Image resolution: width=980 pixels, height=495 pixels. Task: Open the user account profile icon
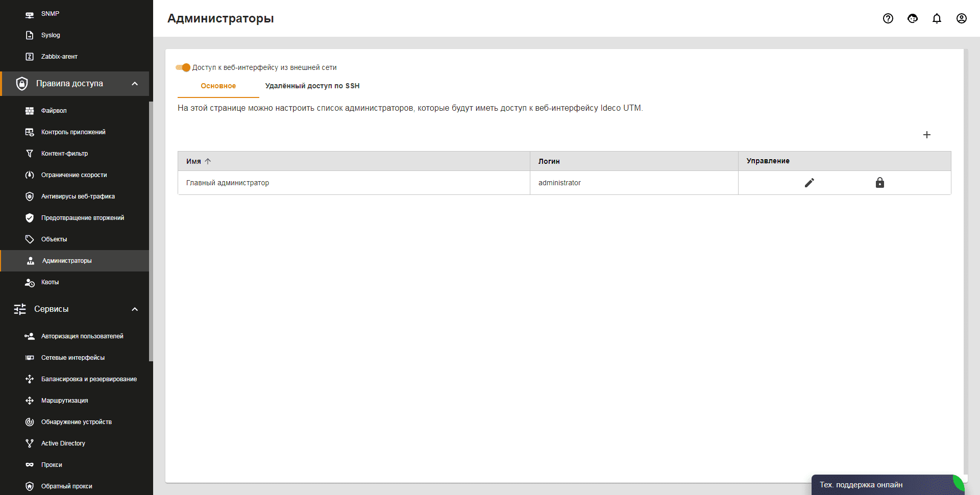[962, 18]
